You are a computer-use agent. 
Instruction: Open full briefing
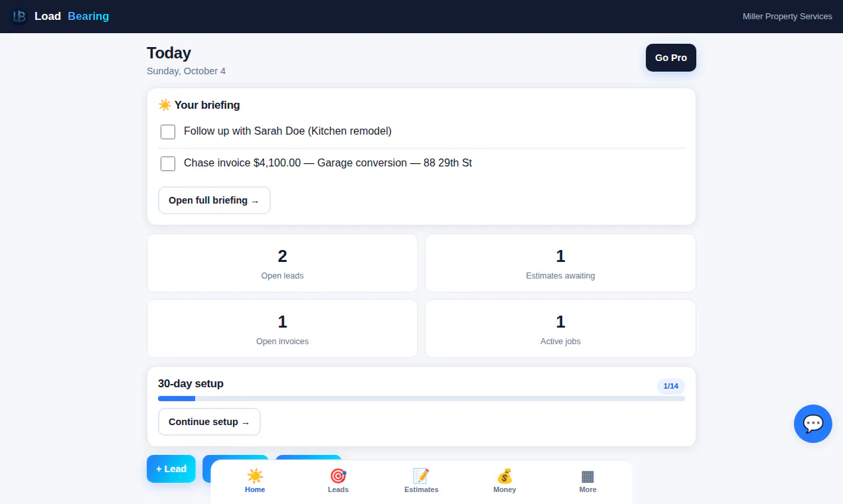[214, 200]
